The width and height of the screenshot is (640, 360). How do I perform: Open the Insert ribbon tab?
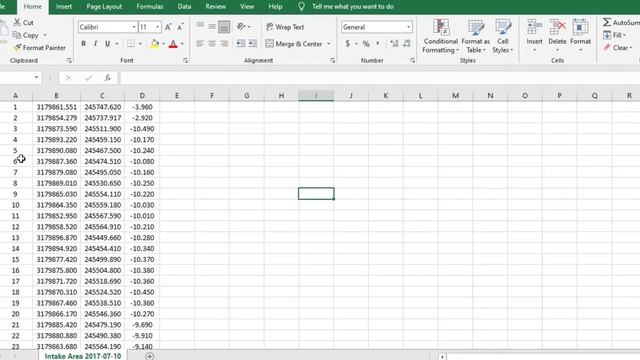tap(64, 7)
